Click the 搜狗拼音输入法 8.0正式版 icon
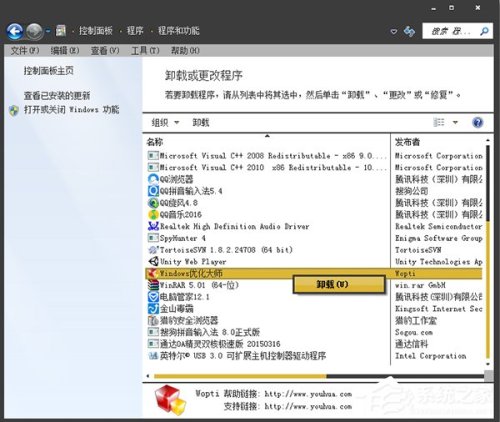The height and width of the screenshot is (422, 500). pyautogui.click(x=153, y=332)
